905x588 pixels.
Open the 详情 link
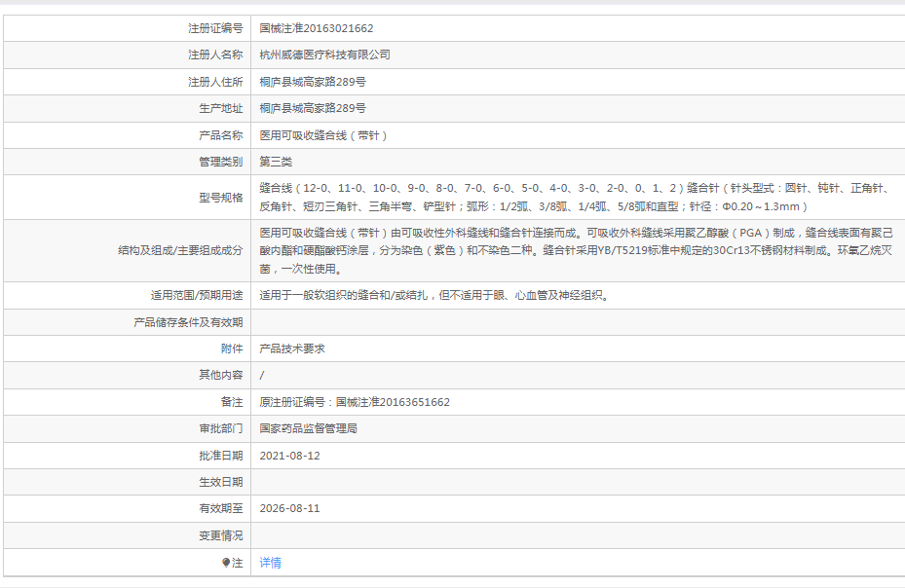click(270, 563)
